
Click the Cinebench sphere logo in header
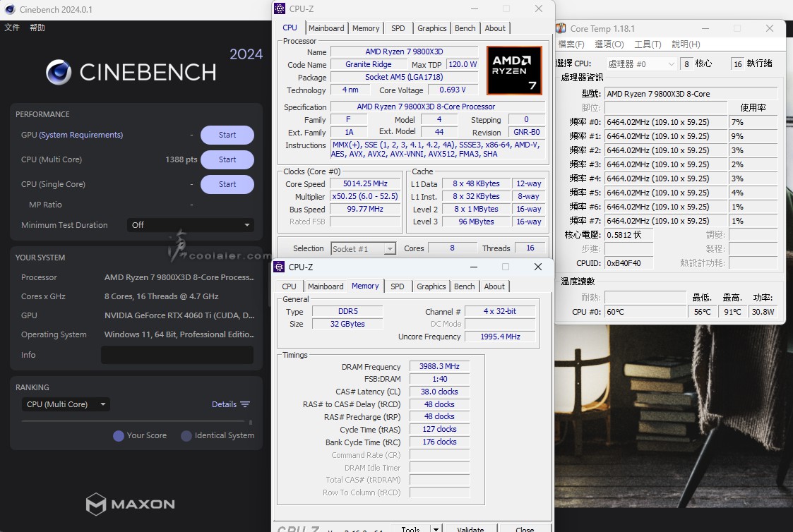(59, 72)
